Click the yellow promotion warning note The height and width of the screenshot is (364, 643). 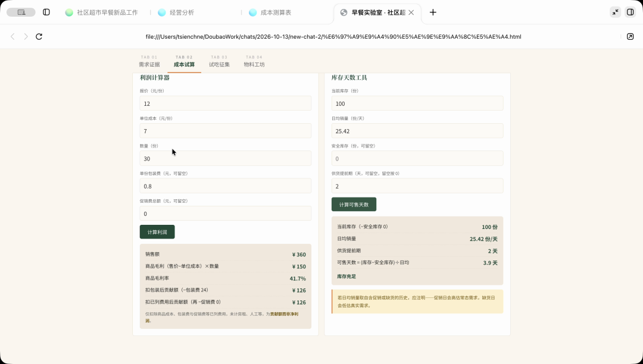(x=417, y=302)
